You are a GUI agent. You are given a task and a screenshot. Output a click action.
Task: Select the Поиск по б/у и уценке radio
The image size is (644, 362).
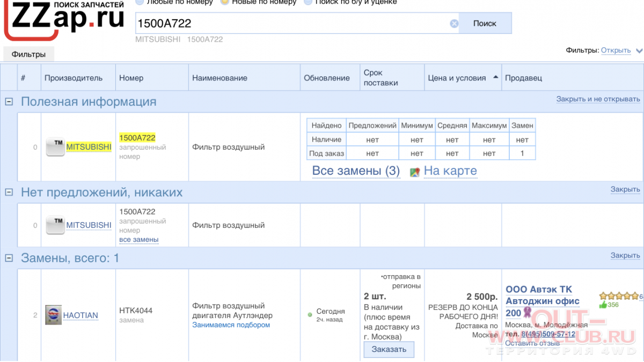point(308,2)
